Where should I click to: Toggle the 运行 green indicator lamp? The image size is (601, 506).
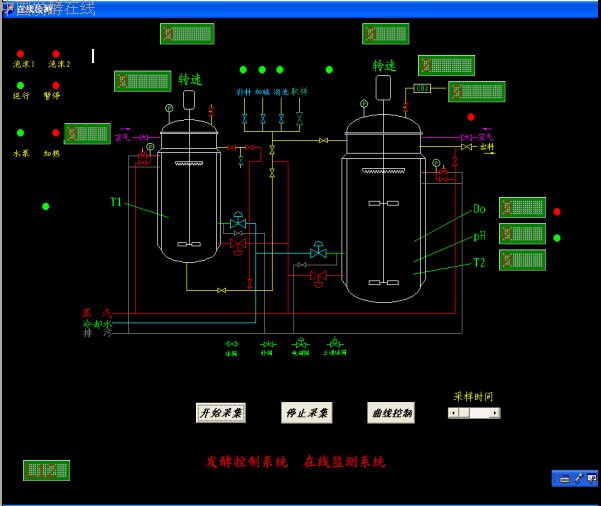pos(20,86)
